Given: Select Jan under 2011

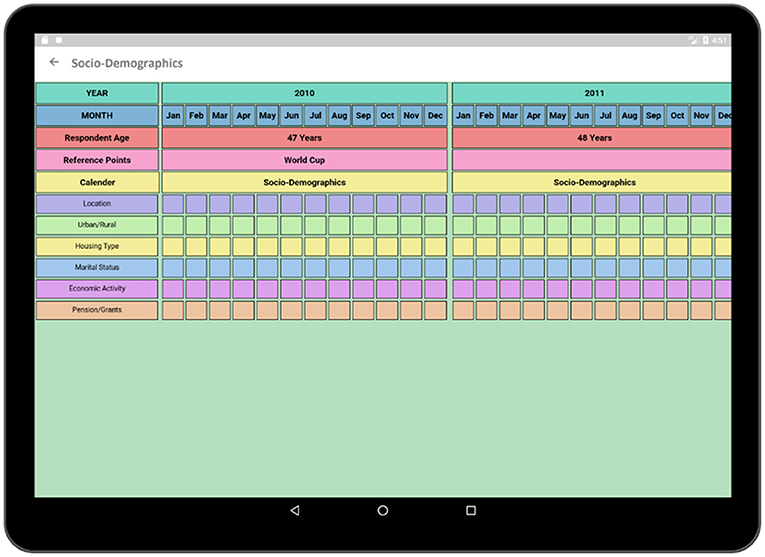Looking at the screenshot, I should tap(463, 116).
